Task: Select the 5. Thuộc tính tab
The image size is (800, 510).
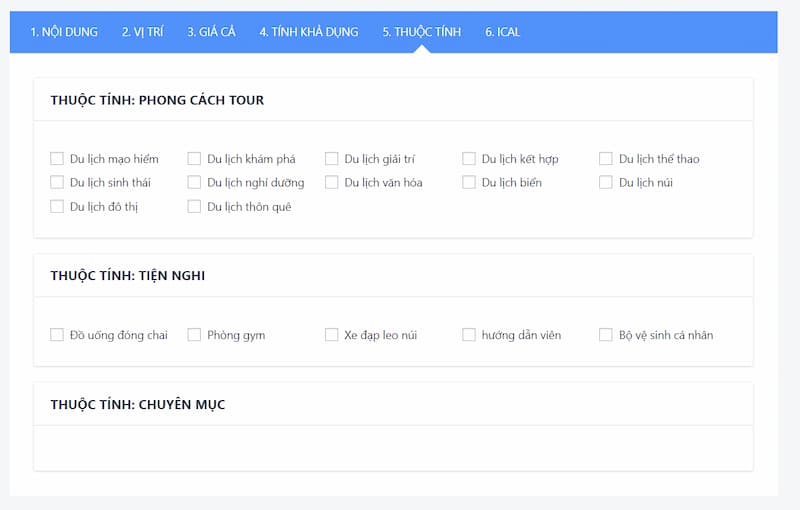Action: pos(422,32)
